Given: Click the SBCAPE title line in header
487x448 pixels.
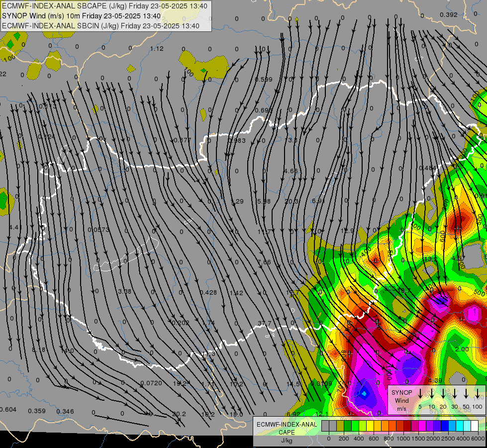Looking at the screenshot, I should tap(104, 6).
